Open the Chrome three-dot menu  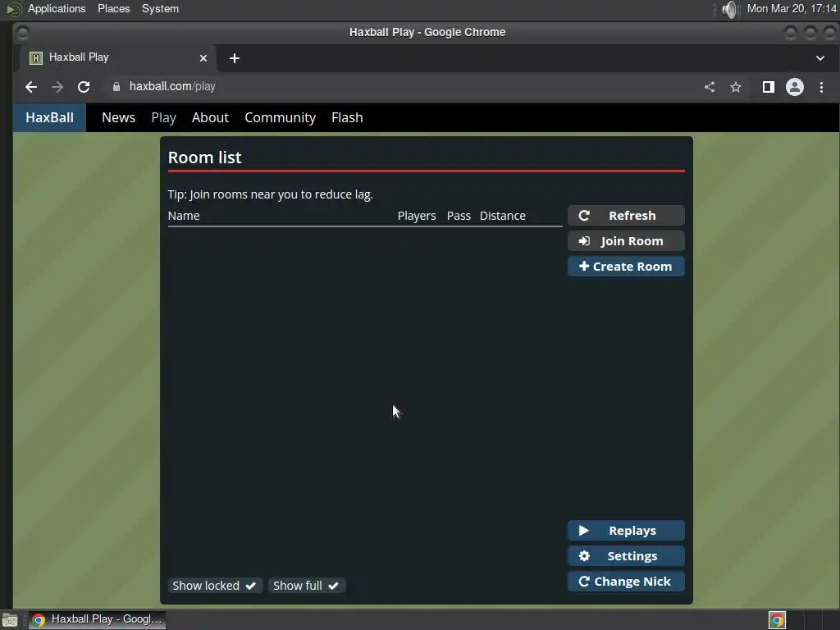click(x=821, y=87)
